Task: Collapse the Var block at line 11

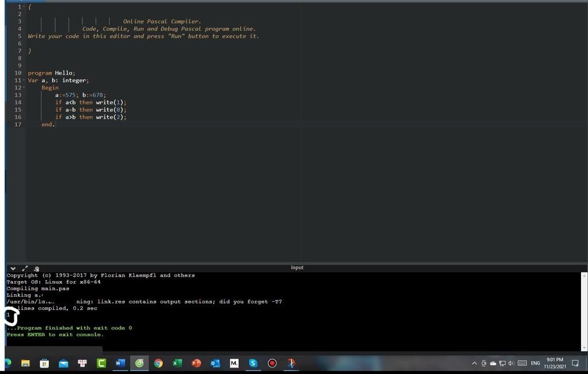Action: (x=24, y=80)
